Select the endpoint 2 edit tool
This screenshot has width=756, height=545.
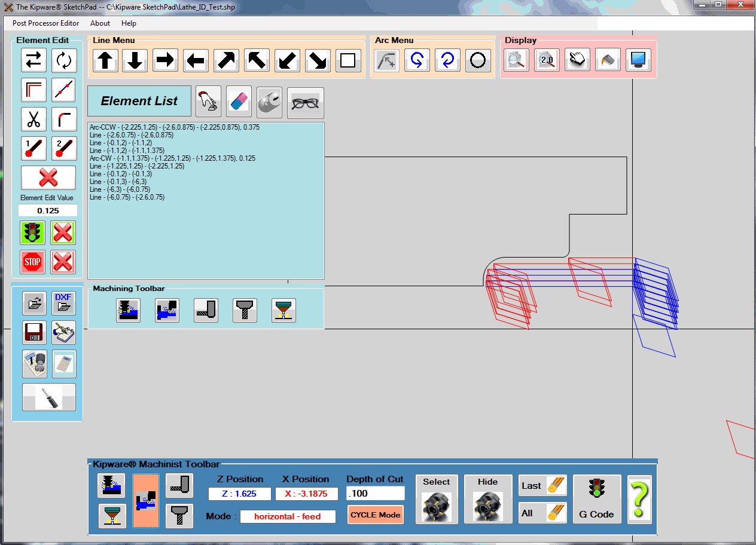(x=64, y=148)
